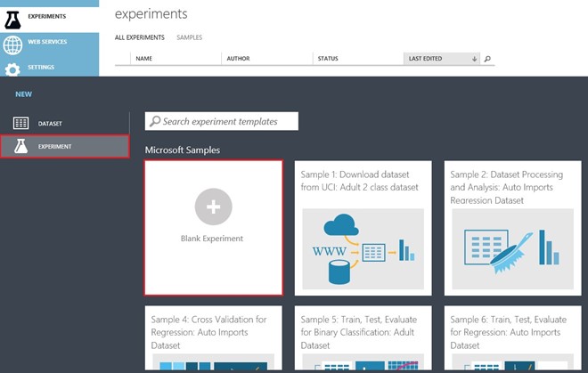Choose DATASET in the New panel
The width and height of the screenshot is (588, 373).
pyautogui.click(x=50, y=124)
